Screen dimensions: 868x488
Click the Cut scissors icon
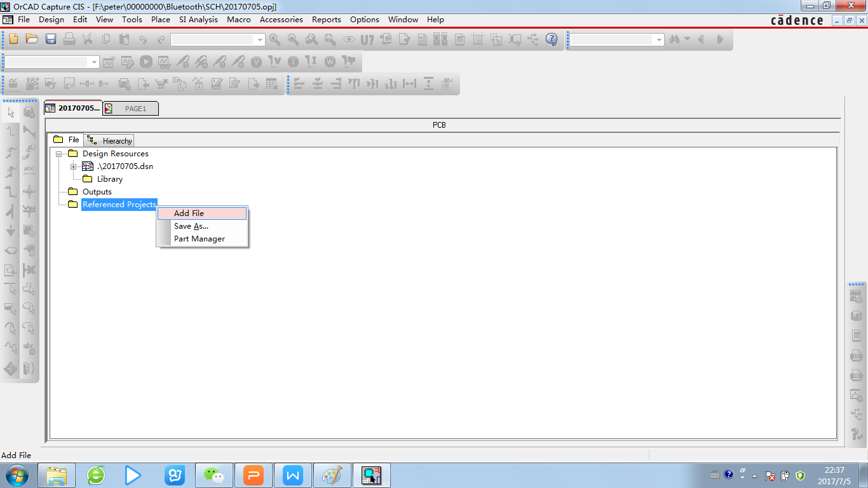pyautogui.click(x=87, y=39)
